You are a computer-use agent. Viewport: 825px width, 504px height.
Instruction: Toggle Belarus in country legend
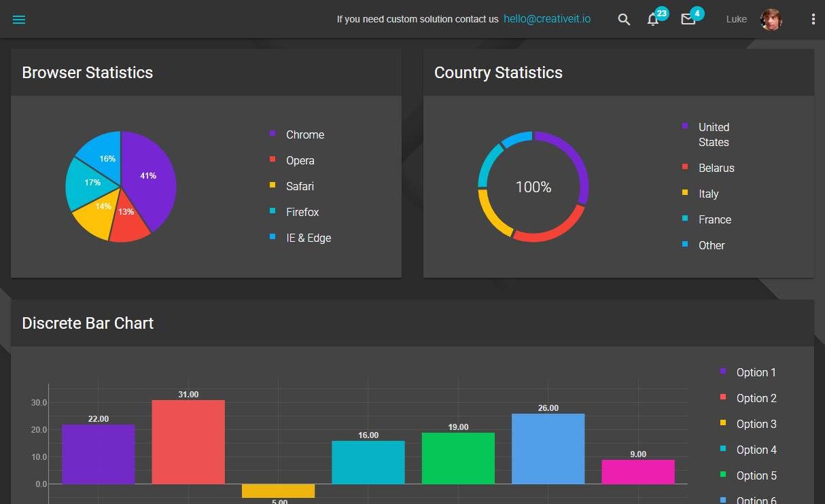(x=708, y=168)
